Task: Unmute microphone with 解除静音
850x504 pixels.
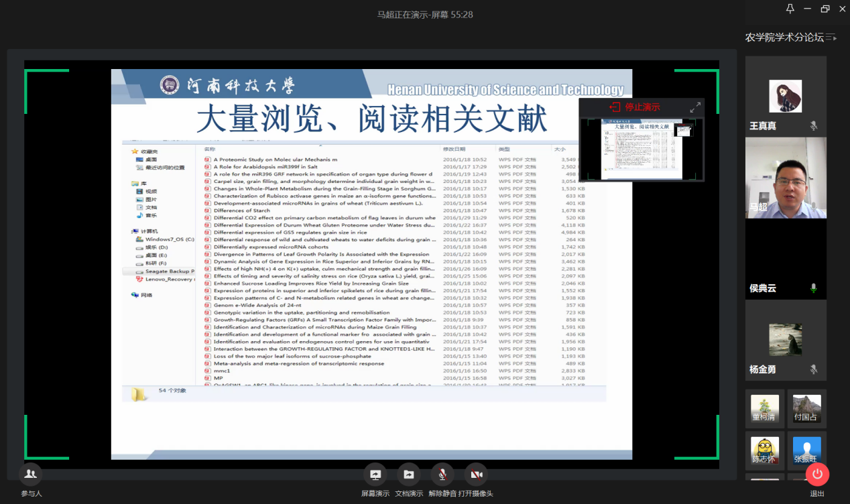Action: 442,475
